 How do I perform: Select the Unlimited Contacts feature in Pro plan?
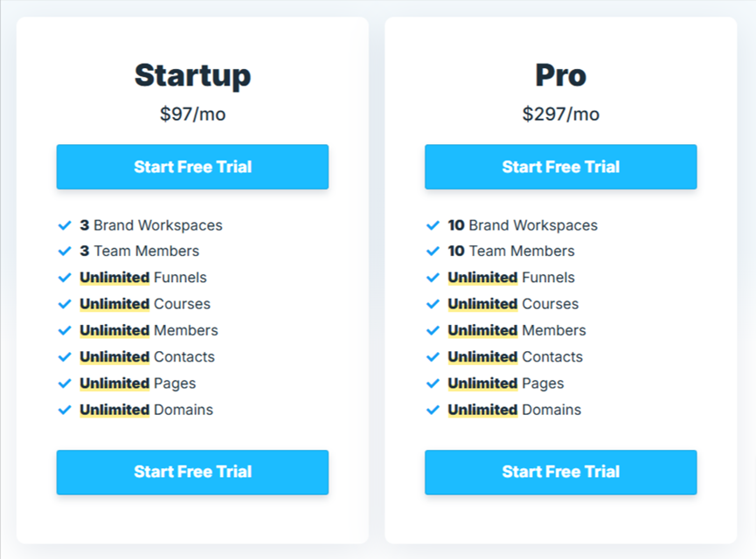pyautogui.click(x=515, y=356)
